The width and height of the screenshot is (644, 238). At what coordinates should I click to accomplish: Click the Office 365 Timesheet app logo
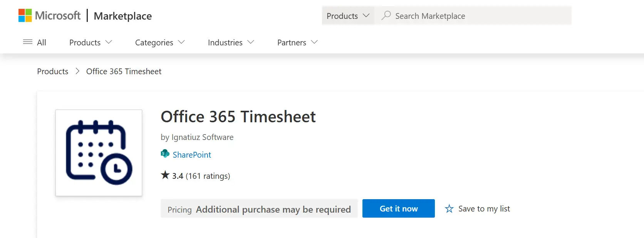tap(99, 153)
